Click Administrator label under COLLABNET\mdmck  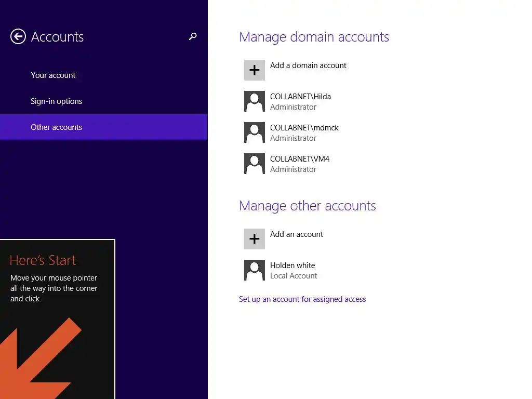click(x=293, y=138)
